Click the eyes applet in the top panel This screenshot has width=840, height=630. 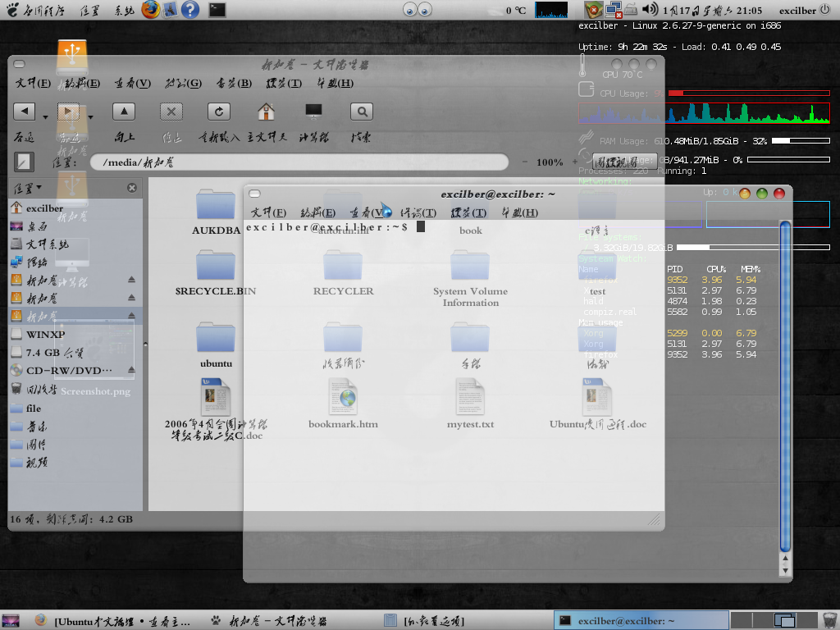[418, 10]
